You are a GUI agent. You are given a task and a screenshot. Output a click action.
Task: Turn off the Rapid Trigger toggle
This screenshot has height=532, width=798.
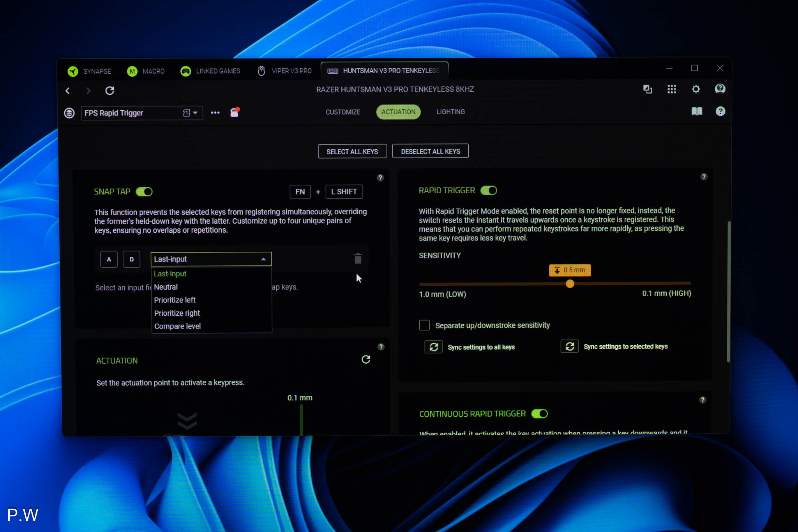pos(489,191)
